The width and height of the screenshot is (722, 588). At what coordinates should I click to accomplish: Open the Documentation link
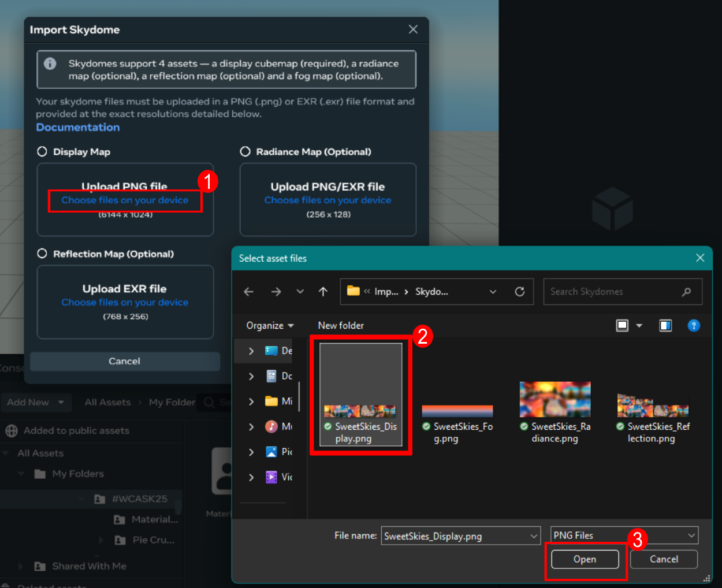(x=78, y=128)
